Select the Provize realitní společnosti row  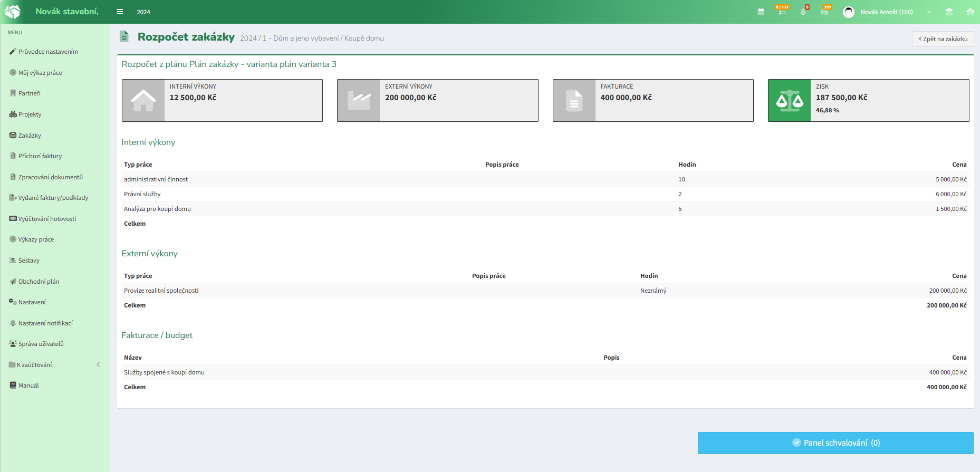(545, 291)
